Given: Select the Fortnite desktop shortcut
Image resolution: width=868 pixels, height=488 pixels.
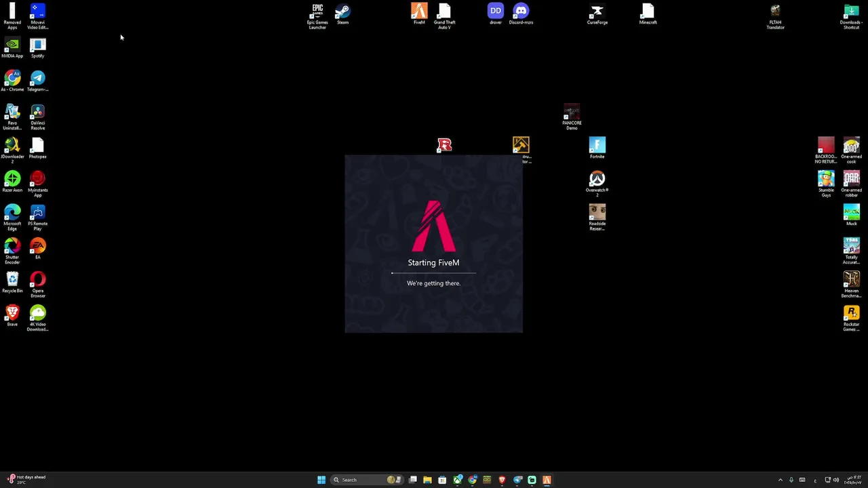Looking at the screenshot, I should click(597, 148).
